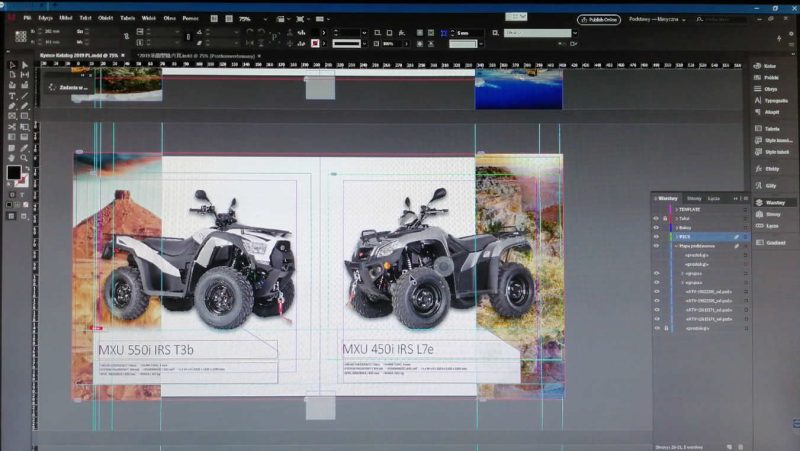Screen dimensions: 800x451
Task: Open the Typografia character panel
Action: tap(771, 101)
